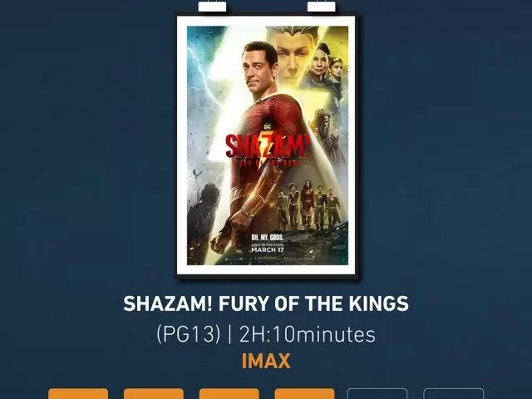This screenshot has width=532, height=399.
Task: Choose the third orange showtime button
Action: tap(229, 394)
